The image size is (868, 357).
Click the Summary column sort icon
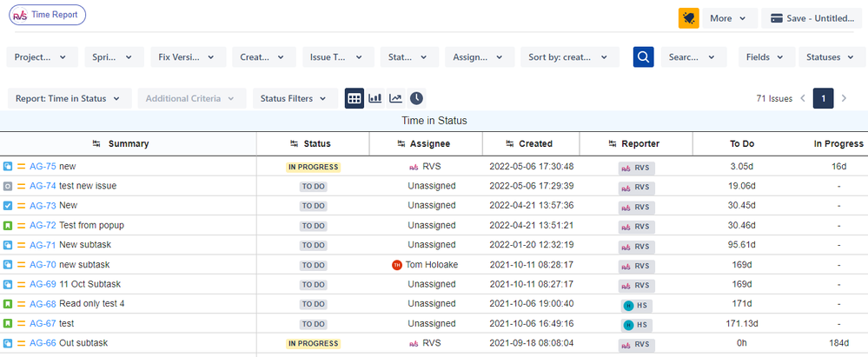[x=96, y=144]
